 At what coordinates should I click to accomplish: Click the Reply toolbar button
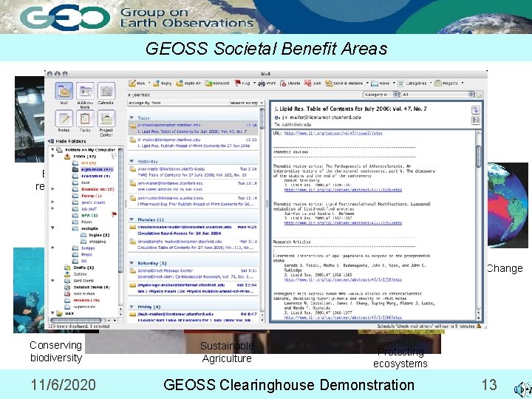tap(163, 83)
